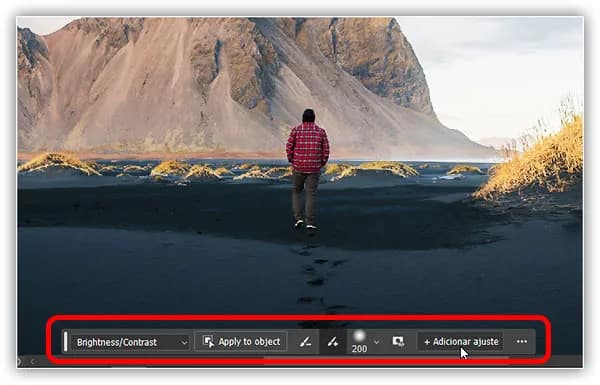Click the circular icon at the bottom-left corner
This screenshot has width=600, height=385.
19,361
